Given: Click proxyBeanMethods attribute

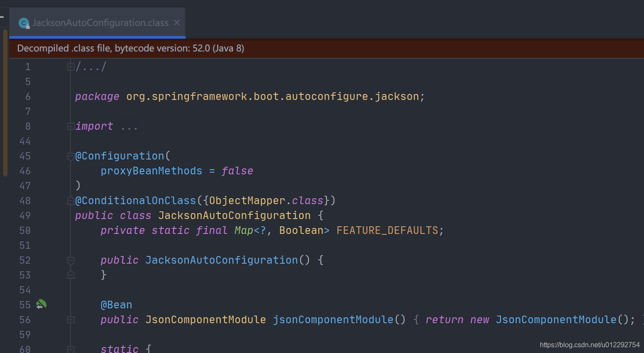Looking at the screenshot, I should 151,171.
